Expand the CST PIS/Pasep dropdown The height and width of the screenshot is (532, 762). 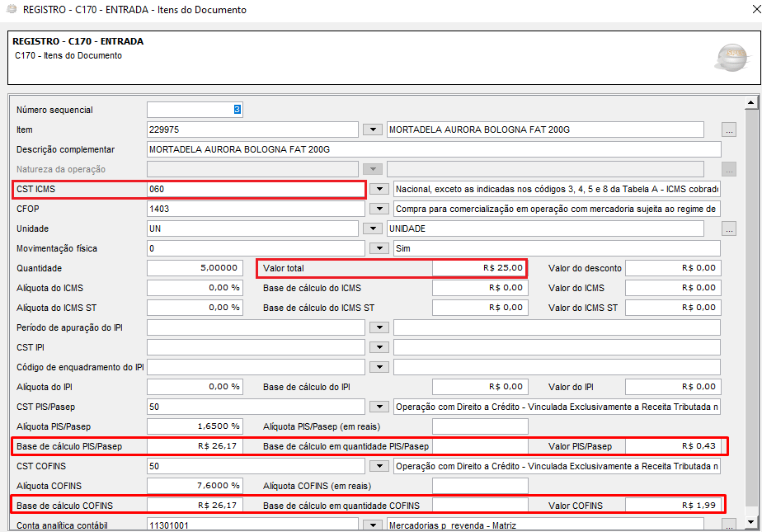point(379,407)
